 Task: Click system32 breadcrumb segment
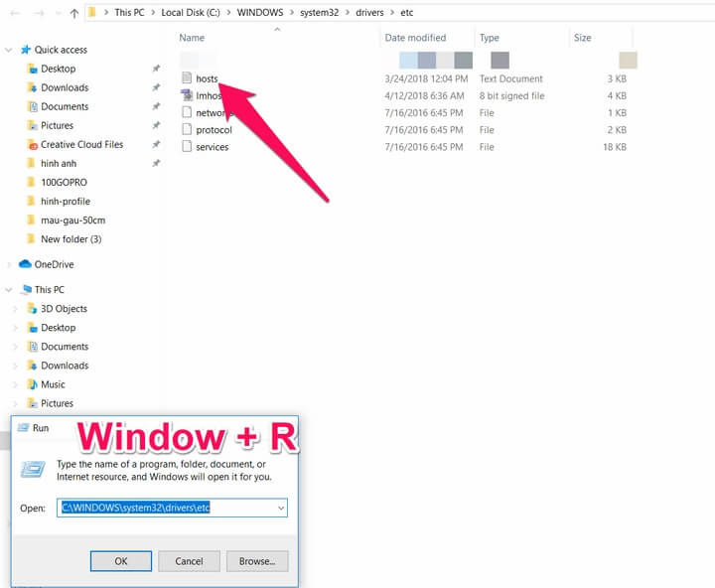[319, 13]
